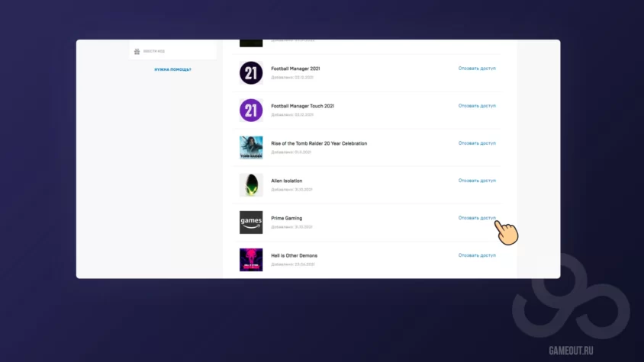Revoke access for Football Manager 2021
The height and width of the screenshot is (362, 644).
pyautogui.click(x=477, y=69)
